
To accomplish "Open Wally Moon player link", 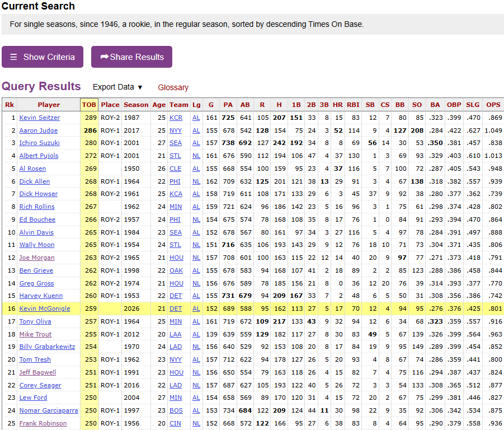I will click(37, 245).
